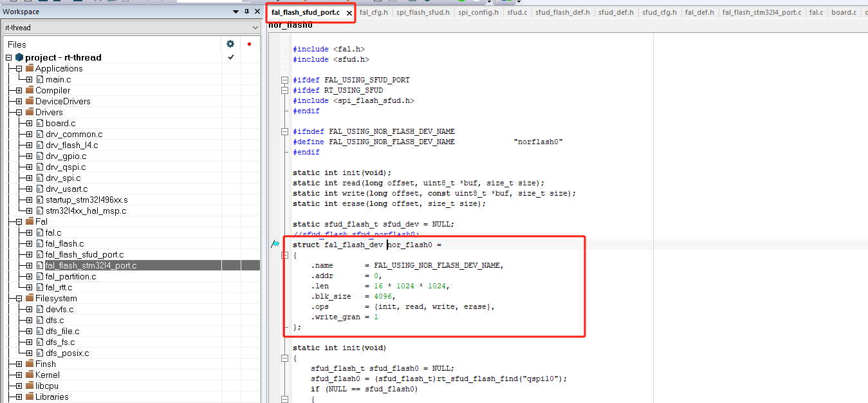The height and width of the screenshot is (403, 868).
Task: Click the Applications folder icon
Action: coord(30,68)
